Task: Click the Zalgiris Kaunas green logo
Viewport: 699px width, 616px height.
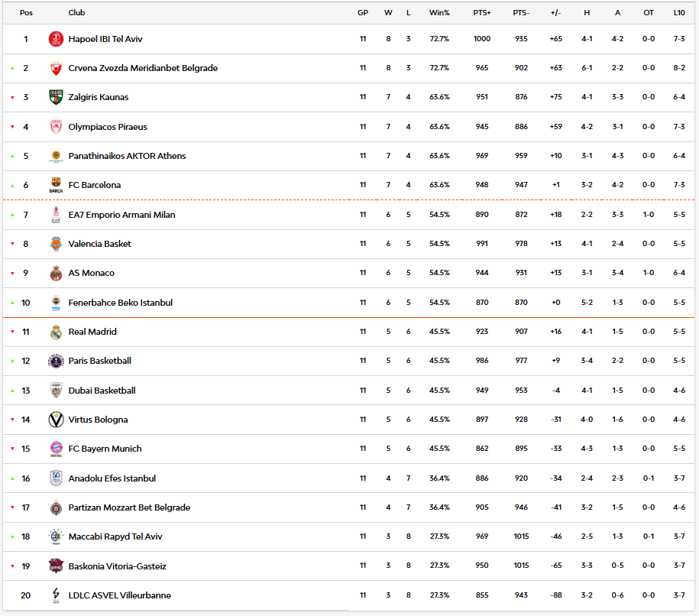Action: coord(56,97)
